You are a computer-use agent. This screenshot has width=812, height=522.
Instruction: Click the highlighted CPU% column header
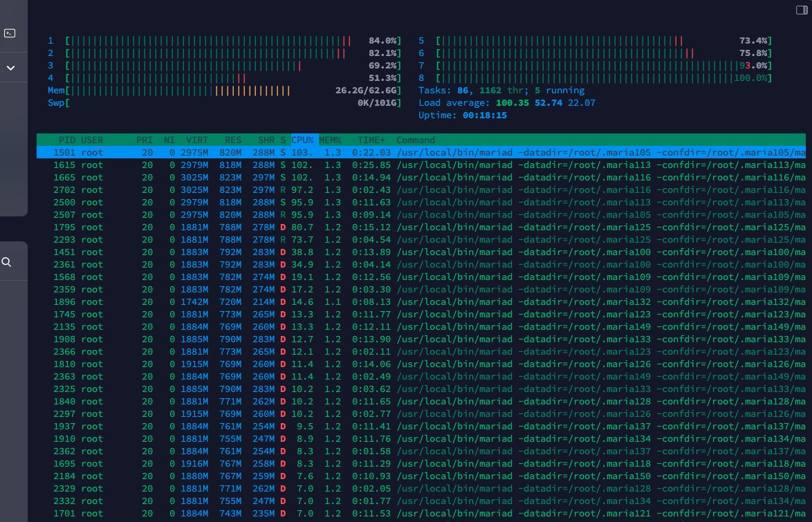click(303, 140)
